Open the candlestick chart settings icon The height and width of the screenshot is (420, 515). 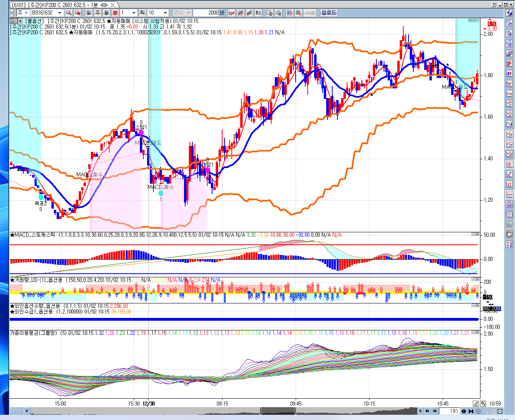241,13
